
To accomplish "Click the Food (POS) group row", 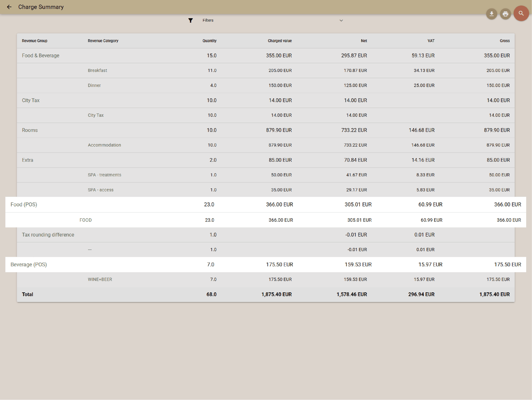I will pyautogui.click(x=24, y=205).
